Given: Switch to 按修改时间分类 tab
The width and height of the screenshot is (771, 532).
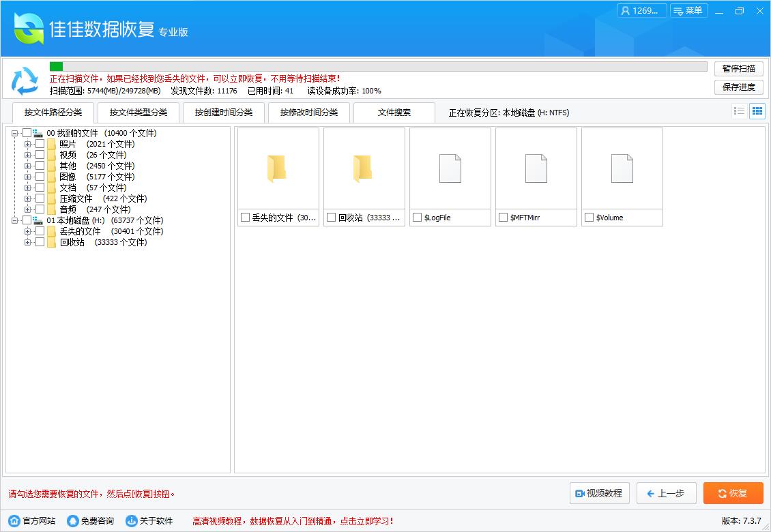Looking at the screenshot, I should [309, 113].
